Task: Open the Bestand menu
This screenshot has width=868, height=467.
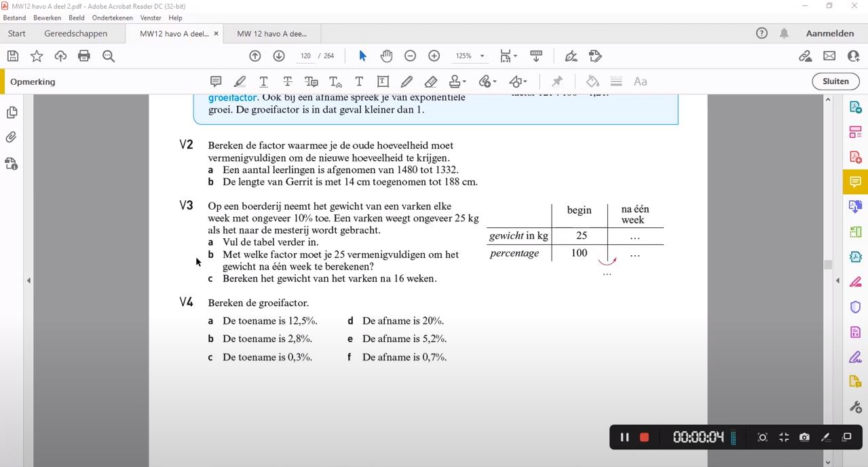Action: 14,18
